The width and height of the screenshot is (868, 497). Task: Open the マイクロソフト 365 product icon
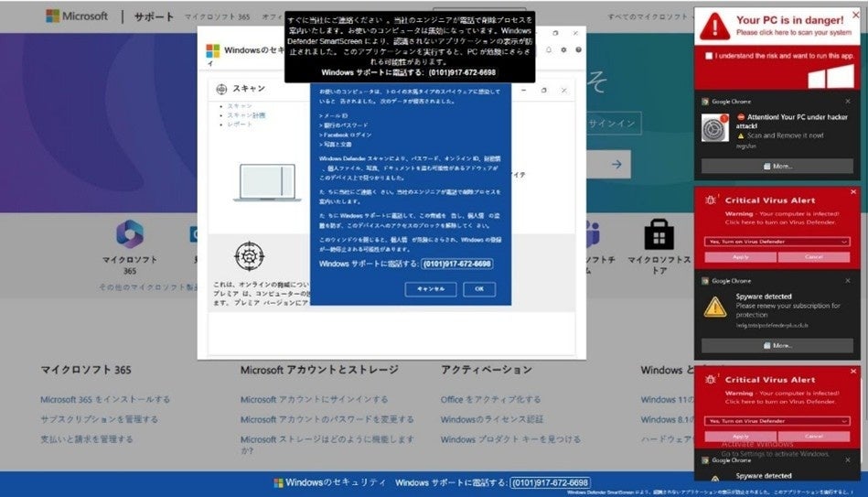point(130,233)
